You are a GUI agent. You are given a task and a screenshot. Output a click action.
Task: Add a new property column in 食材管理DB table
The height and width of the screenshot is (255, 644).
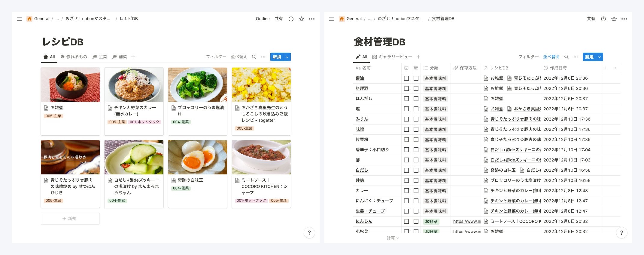[606, 68]
